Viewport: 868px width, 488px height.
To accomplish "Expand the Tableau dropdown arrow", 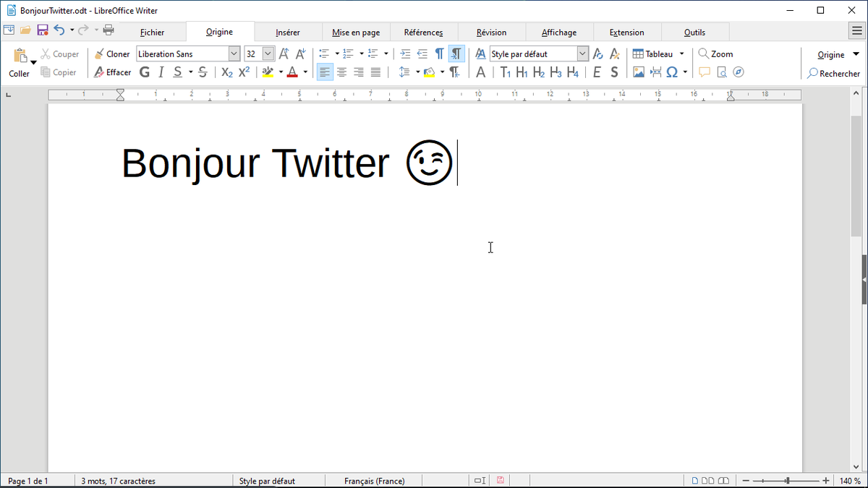I will coord(681,54).
